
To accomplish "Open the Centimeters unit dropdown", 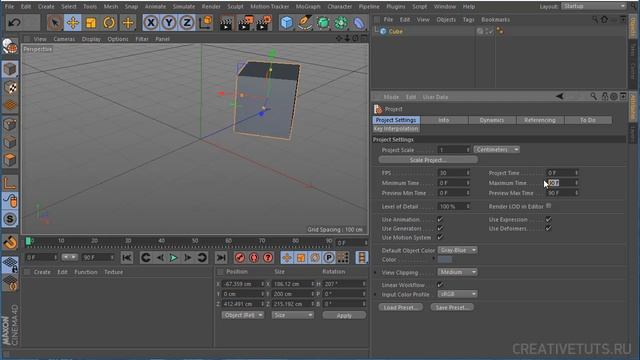I will [x=496, y=149].
